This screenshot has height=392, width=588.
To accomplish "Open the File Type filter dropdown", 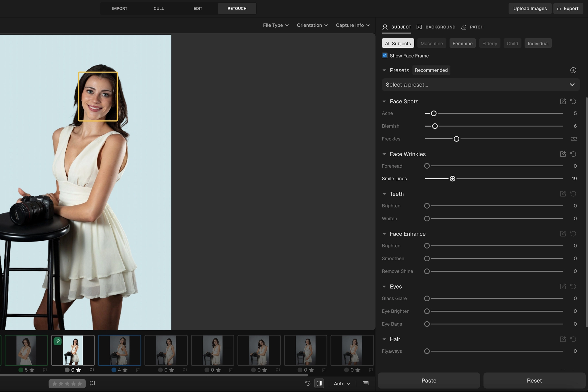I will (x=276, y=25).
